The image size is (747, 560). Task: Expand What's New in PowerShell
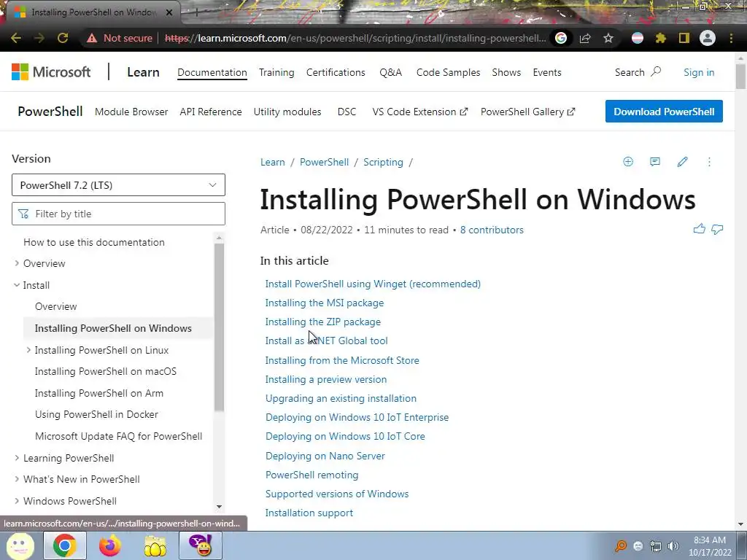click(x=17, y=479)
